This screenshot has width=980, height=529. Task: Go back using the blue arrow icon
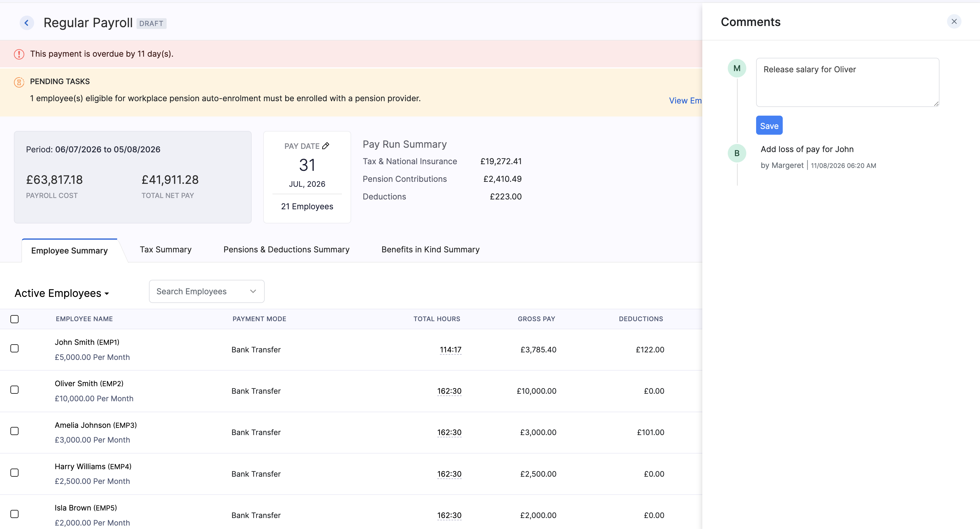point(27,23)
